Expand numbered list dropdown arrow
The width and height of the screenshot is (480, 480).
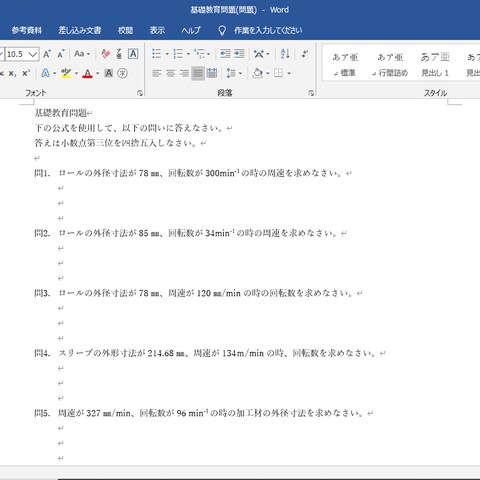pos(188,54)
